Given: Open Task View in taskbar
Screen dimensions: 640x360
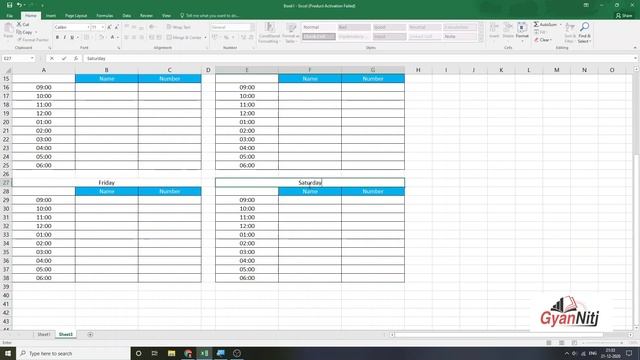Looking at the screenshot, I should click(x=155, y=353).
